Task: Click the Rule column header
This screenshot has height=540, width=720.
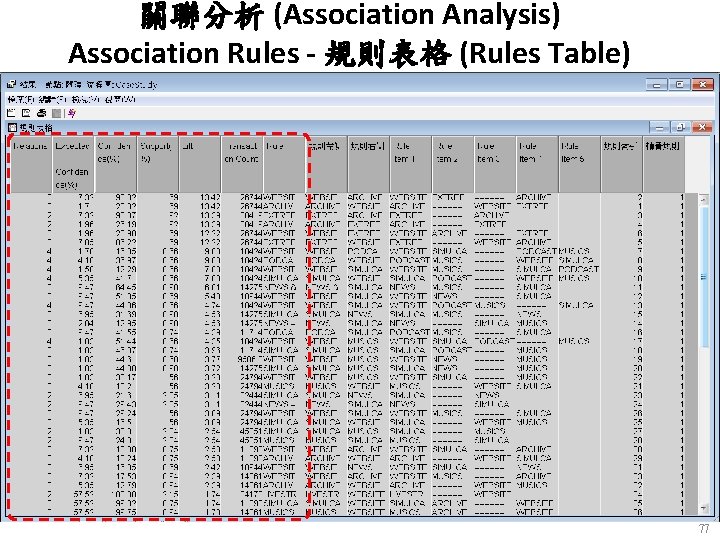Action: [284, 164]
